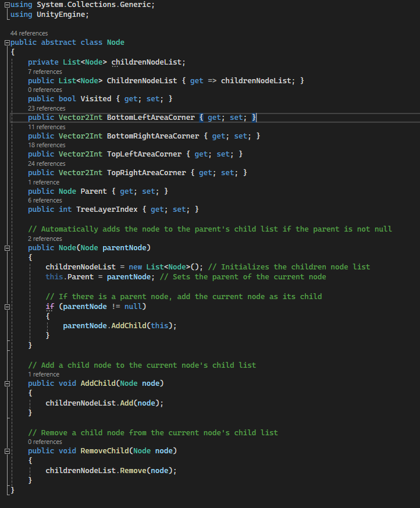The image size is (420, 508).
Task: Click the ChildrenNodeList property name
Action: point(142,81)
